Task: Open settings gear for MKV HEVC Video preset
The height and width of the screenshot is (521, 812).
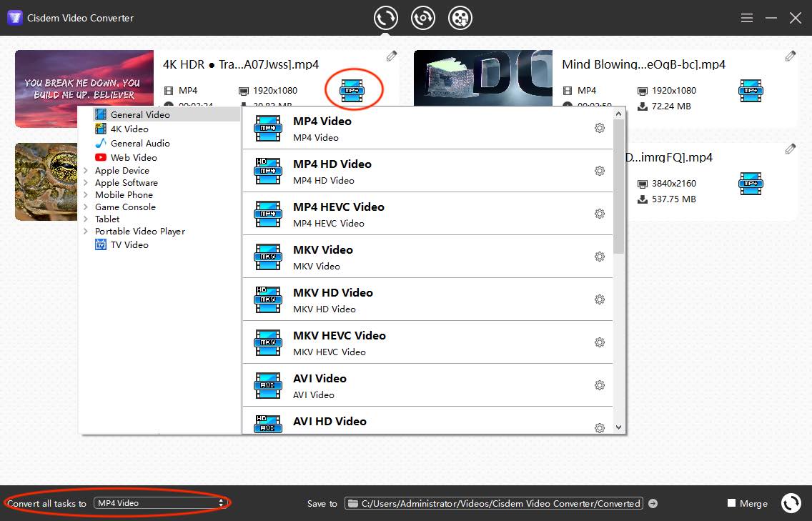Action: click(x=600, y=342)
